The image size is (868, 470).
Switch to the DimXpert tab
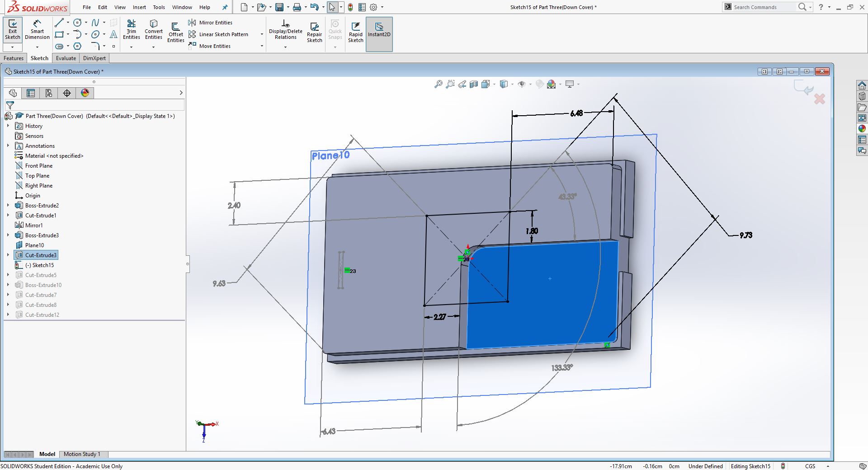[x=94, y=58]
